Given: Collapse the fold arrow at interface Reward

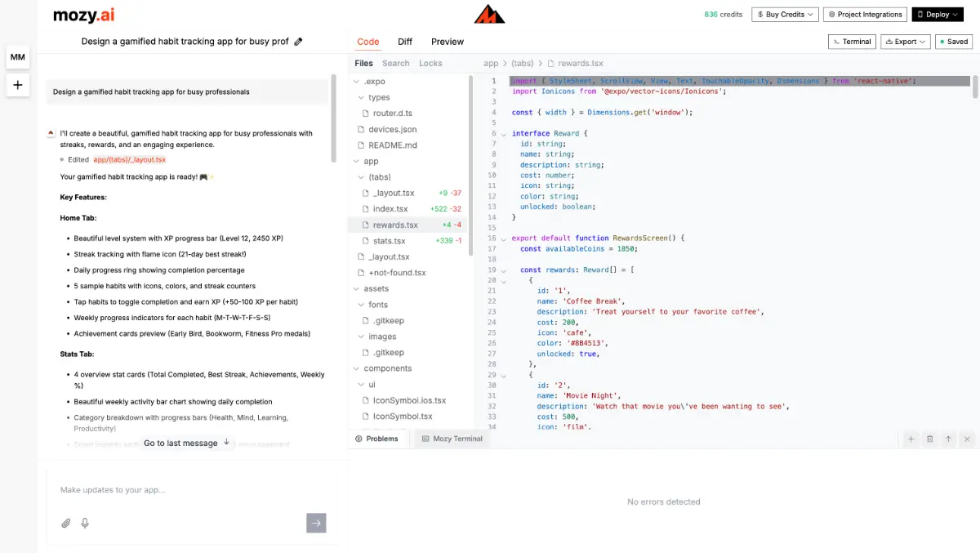Looking at the screenshot, I should 504,134.
